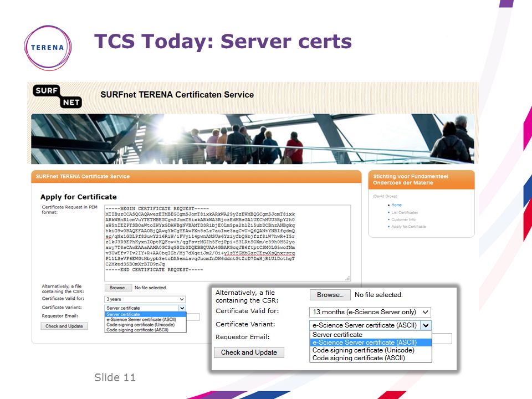Click the CSR textarea resize grip
This screenshot has width=532, height=399.
(347, 278)
